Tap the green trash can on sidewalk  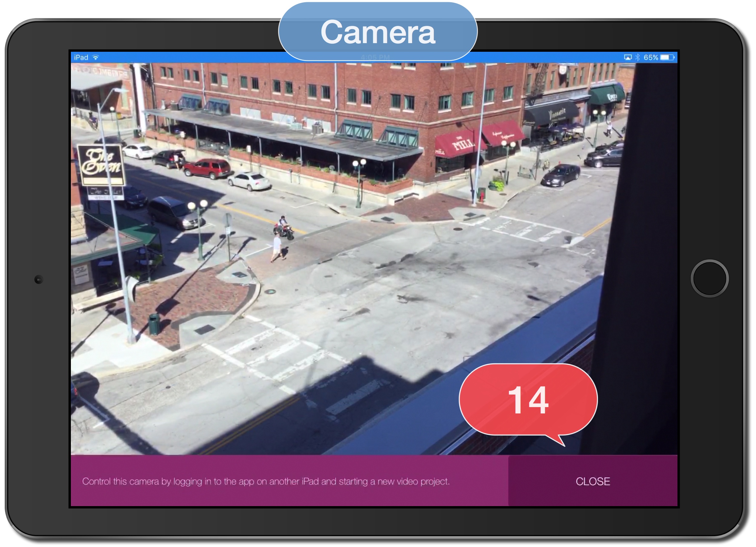(154, 324)
